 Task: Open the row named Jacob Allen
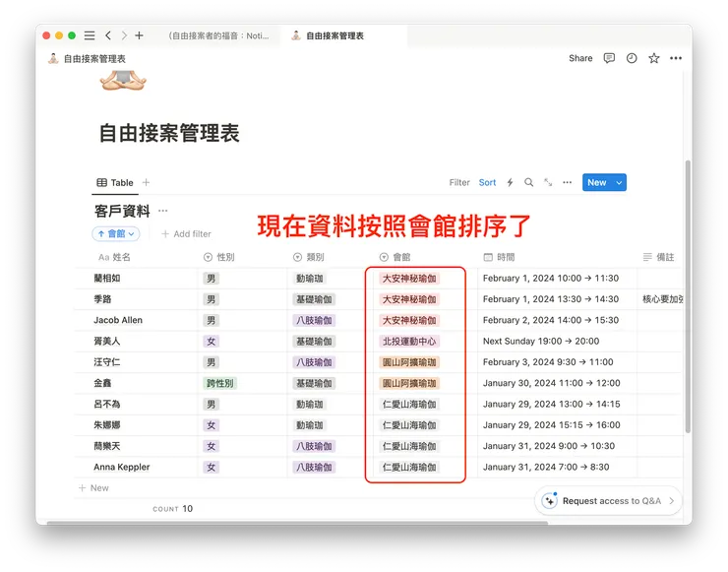pos(118,320)
